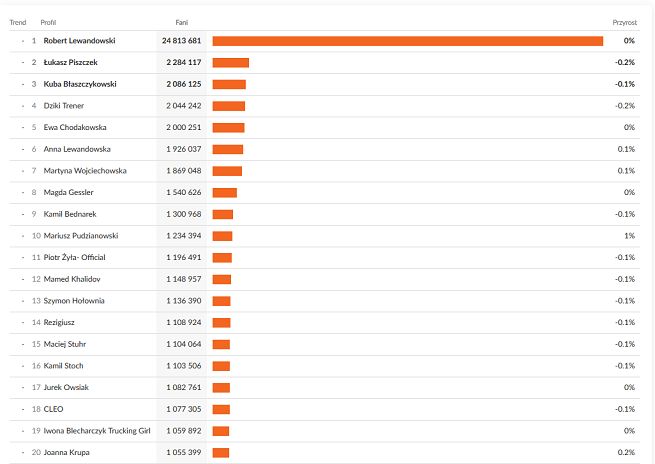Sort the table by Fani header
The image size is (655, 464).
point(181,21)
